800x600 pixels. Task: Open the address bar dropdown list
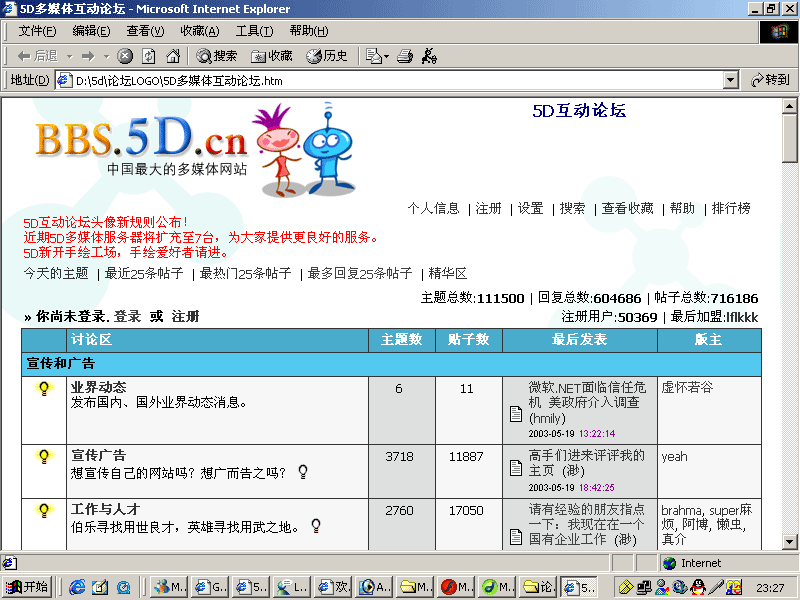click(731, 80)
